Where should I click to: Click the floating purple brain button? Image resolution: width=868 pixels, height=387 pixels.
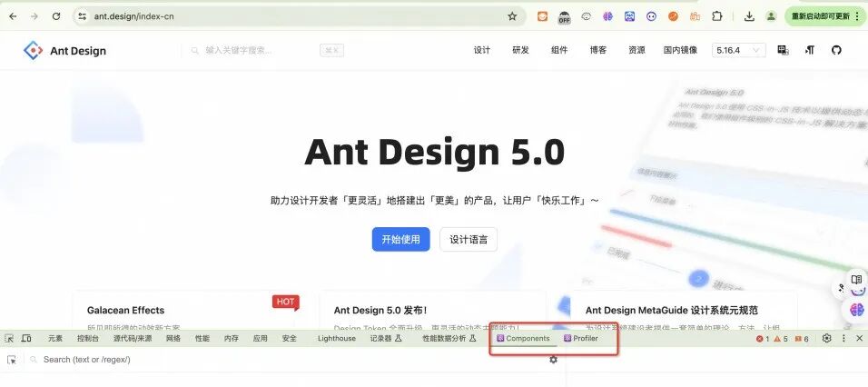point(857,310)
